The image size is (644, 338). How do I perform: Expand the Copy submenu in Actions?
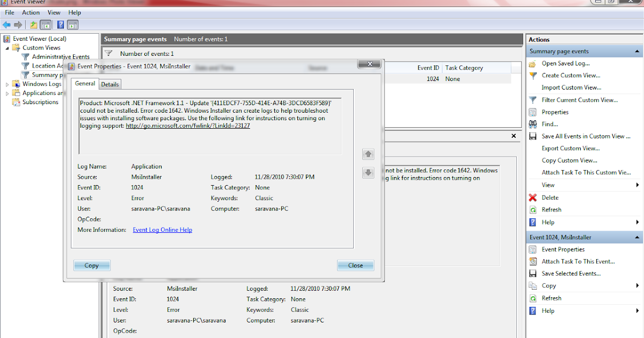pos(638,286)
